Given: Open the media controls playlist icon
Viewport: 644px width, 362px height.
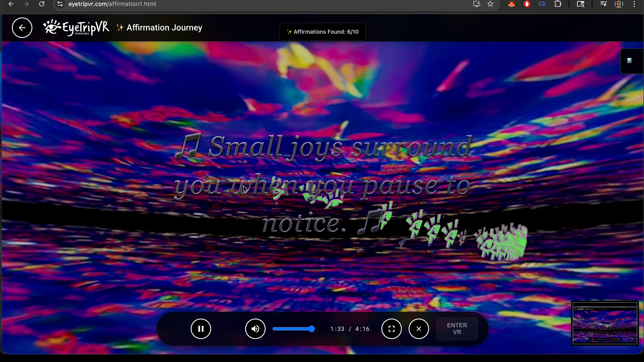Looking at the screenshot, I should point(603,4).
